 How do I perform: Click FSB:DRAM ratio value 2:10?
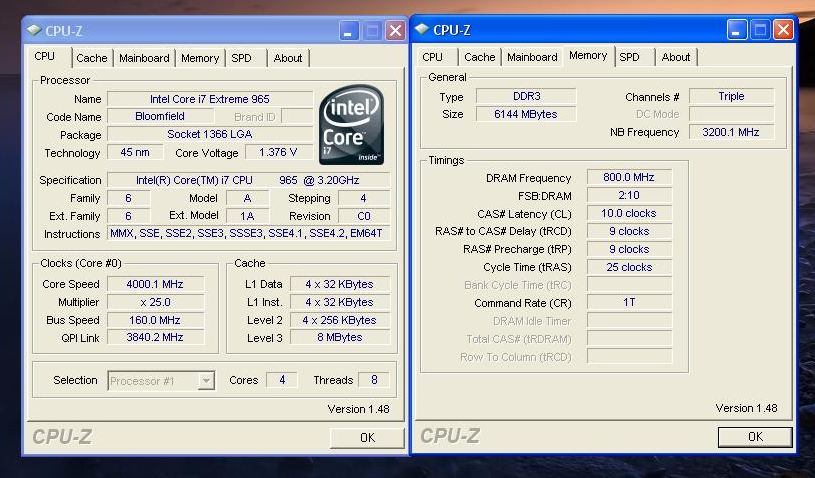[629, 195]
